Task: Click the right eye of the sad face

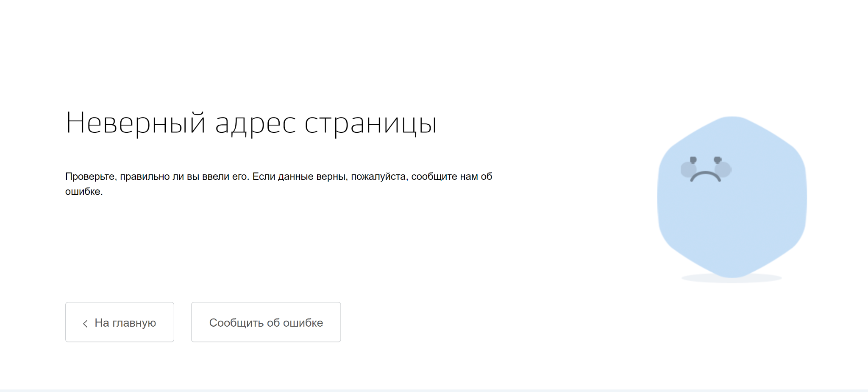Action: [718, 160]
